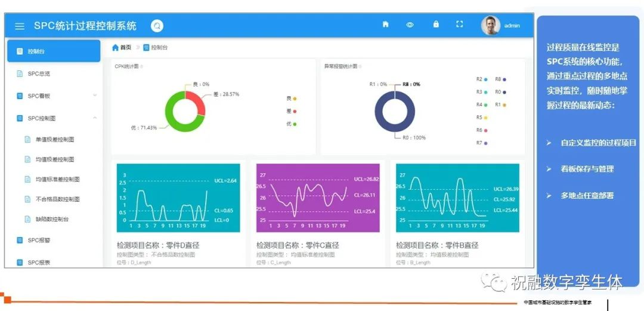
Task: Click the search magnifier icon in header
Action: (x=157, y=26)
